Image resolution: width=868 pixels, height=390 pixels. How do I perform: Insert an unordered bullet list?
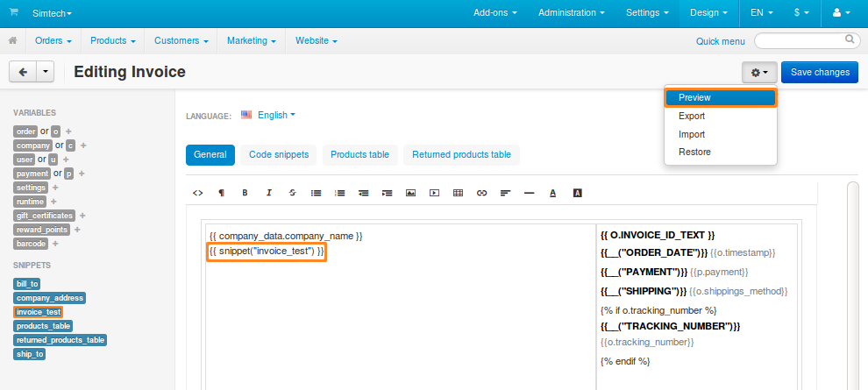tap(317, 193)
